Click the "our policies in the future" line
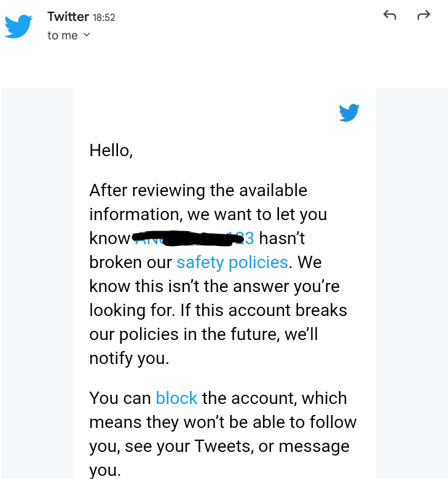Viewport: 448px width, 479px height. 203,335
